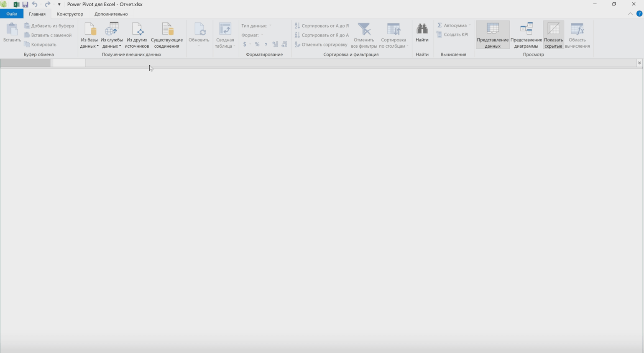Image resolution: width=644 pixels, height=353 pixels.
Task: Toggle Показать скрытые
Action: tap(553, 35)
